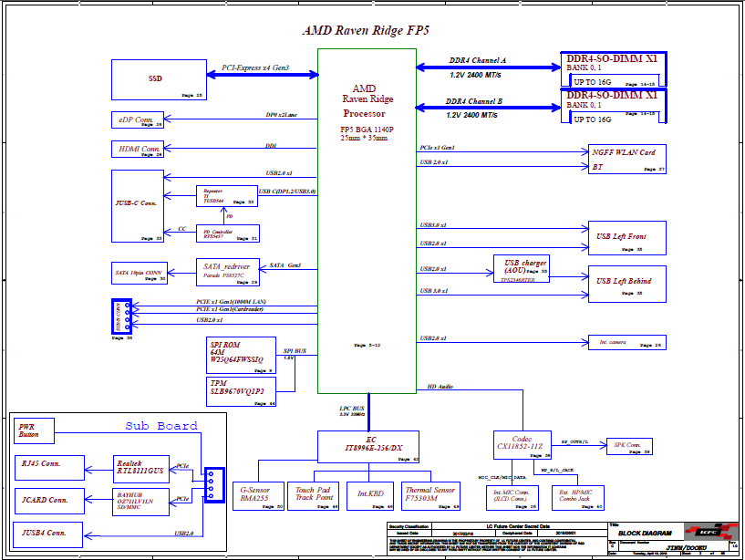Click the SATA 10pin CONN block
The height and width of the screenshot is (560, 745).
[x=140, y=274]
